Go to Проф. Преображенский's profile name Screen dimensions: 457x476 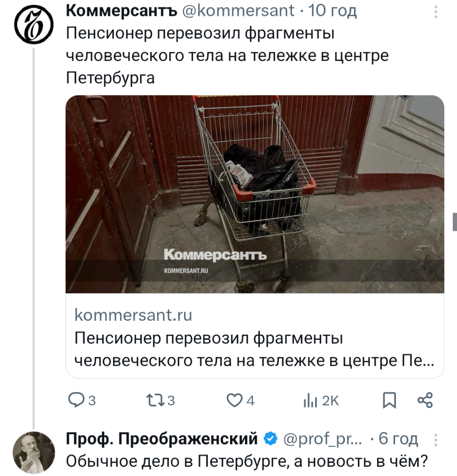(x=162, y=438)
